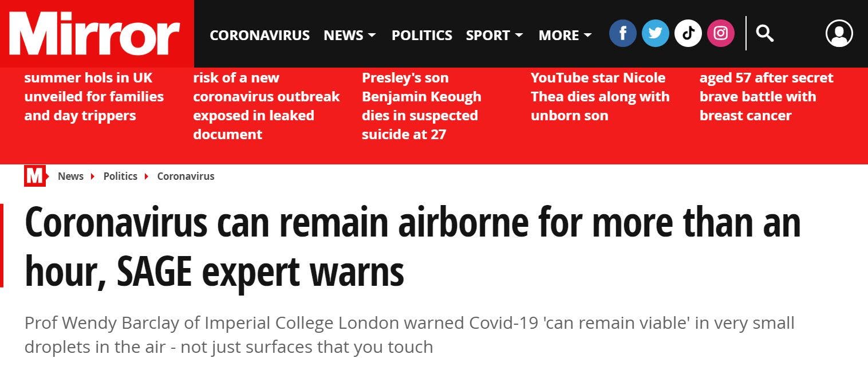
Task: Click the Mirror logo
Action: [95, 34]
